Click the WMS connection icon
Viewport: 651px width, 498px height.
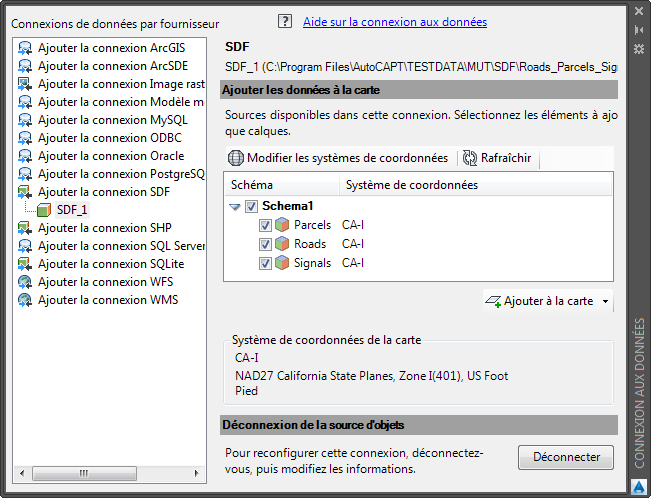click(25, 300)
